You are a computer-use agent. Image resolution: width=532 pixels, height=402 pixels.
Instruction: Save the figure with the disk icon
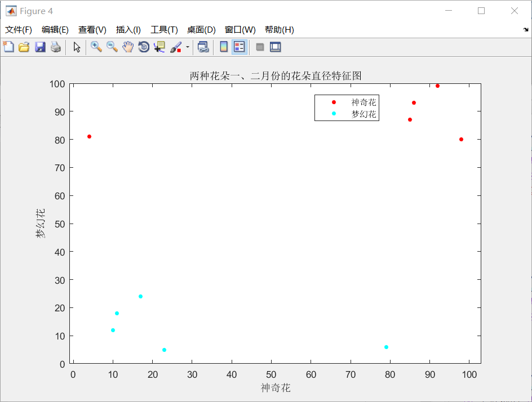point(40,47)
